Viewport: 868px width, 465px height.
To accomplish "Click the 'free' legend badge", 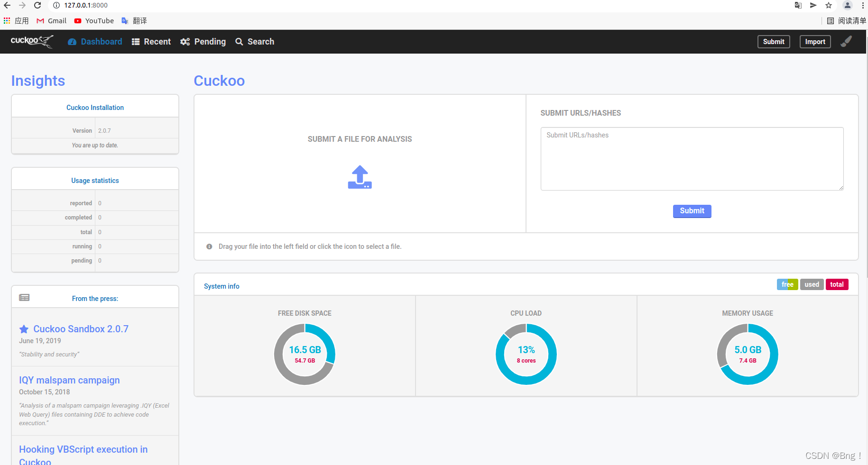I will tap(787, 284).
